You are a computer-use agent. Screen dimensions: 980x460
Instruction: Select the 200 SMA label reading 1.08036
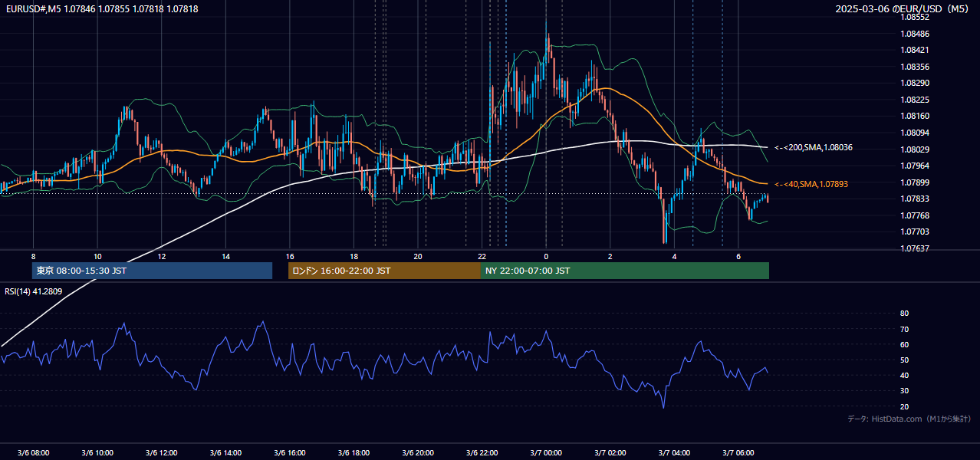(x=814, y=147)
